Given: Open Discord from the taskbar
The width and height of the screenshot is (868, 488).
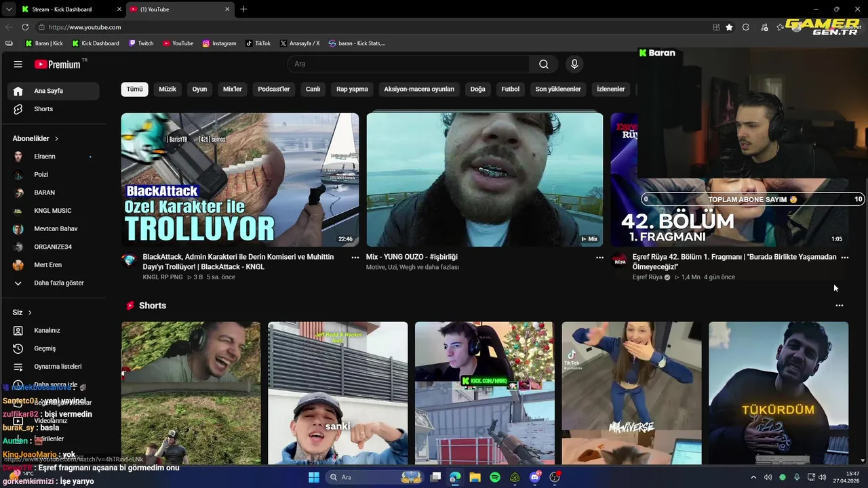Looking at the screenshot, I should pos(535,477).
